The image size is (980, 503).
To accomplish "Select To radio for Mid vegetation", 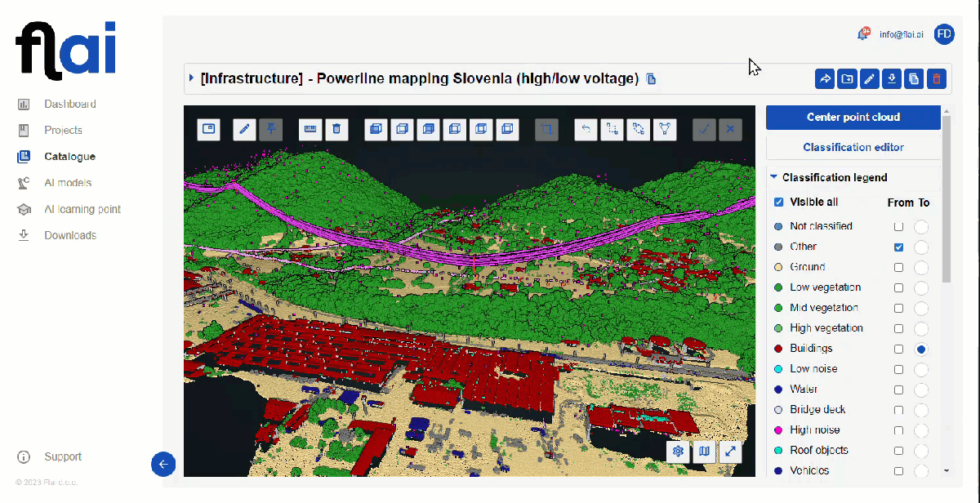I will [x=921, y=308].
